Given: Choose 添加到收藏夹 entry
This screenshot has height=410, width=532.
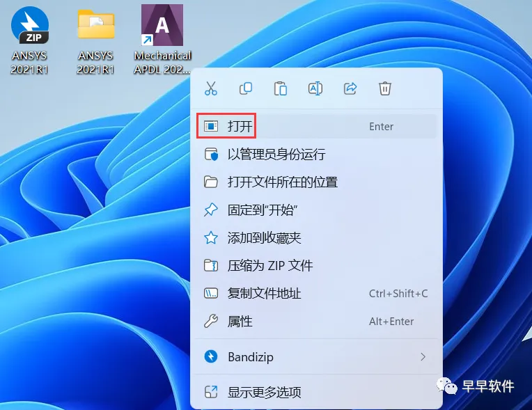Looking at the screenshot, I should pyautogui.click(x=316, y=238).
